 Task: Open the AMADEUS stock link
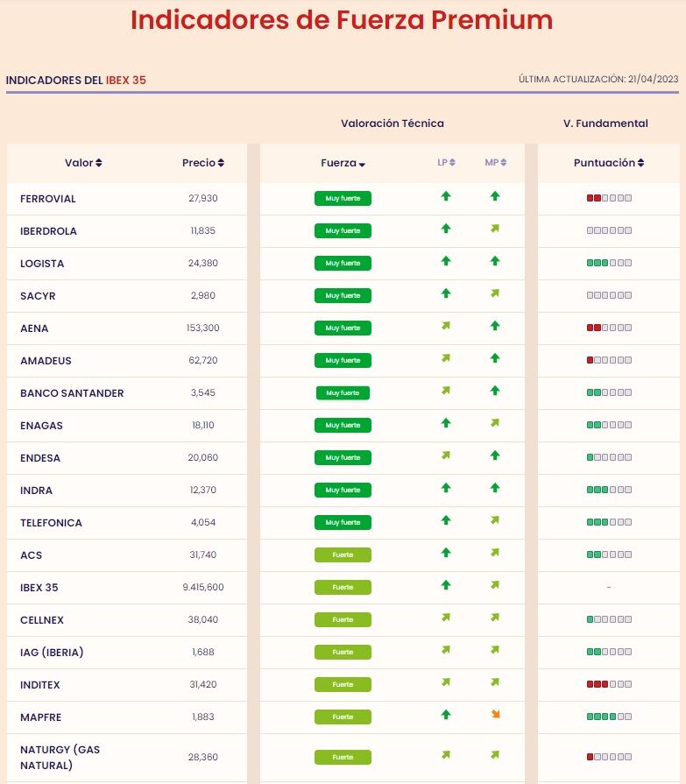coord(46,361)
